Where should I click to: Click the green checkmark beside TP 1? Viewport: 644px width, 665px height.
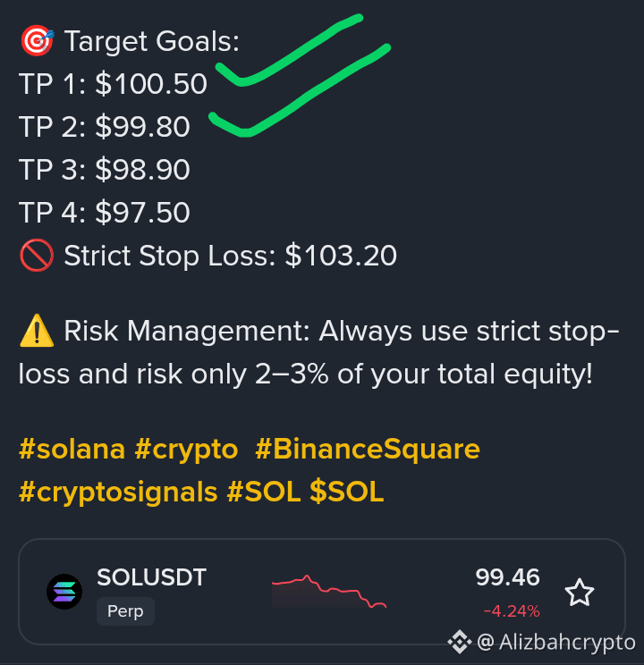click(289, 50)
